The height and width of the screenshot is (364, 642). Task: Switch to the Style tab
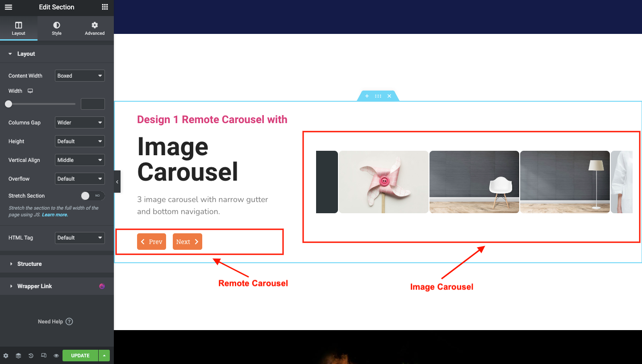(57, 28)
